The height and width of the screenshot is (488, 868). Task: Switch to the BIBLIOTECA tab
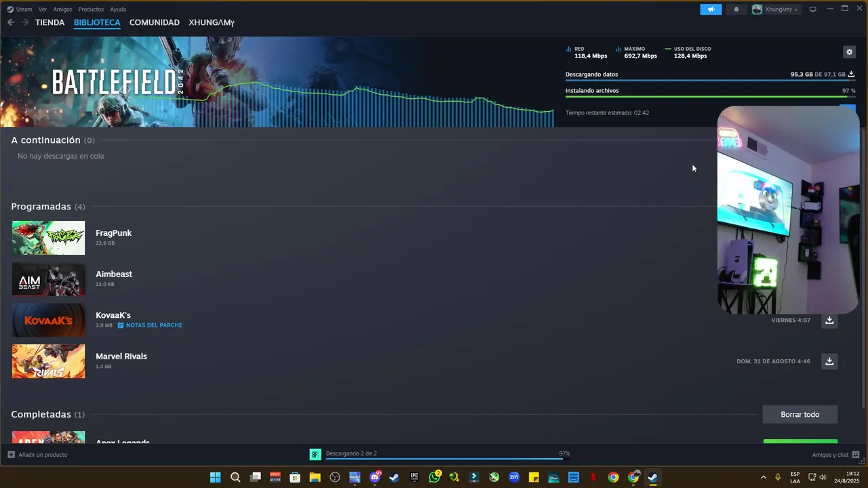coord(97,22)
